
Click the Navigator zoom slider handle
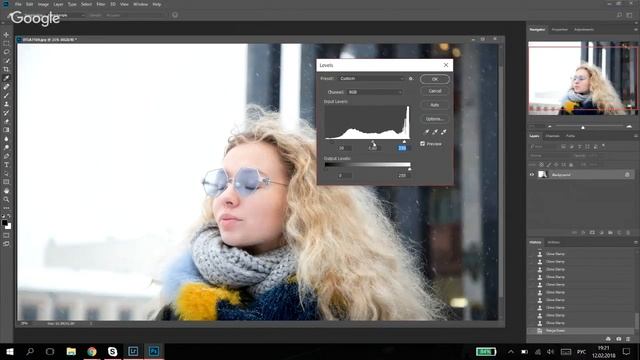[x=583, y=127]
